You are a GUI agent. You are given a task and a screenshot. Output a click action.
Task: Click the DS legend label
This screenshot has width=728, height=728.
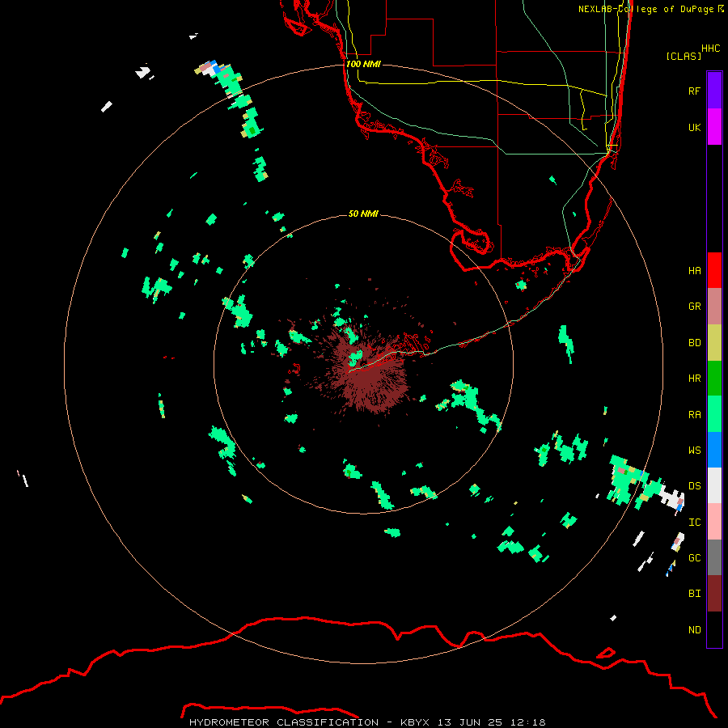pyautogui.click(x=694, y=486)
